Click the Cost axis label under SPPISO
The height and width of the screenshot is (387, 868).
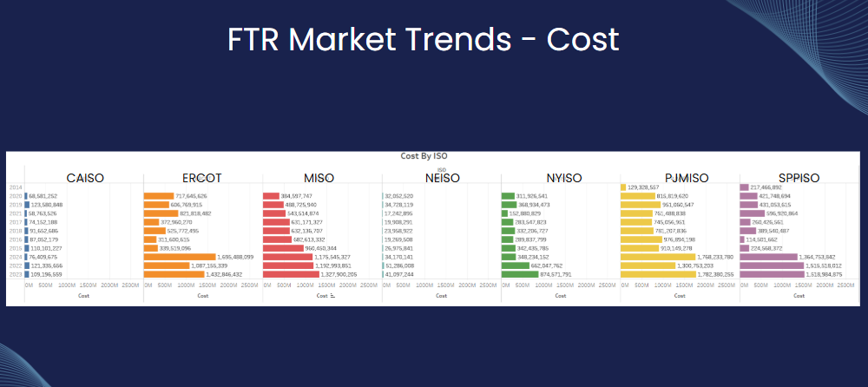(799, 296)
